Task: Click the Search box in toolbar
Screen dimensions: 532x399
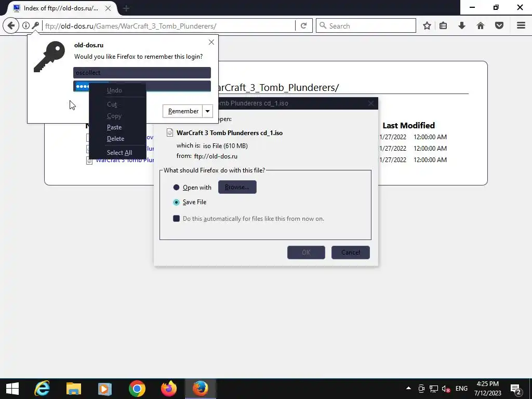Action: click(x=366, y=26)
